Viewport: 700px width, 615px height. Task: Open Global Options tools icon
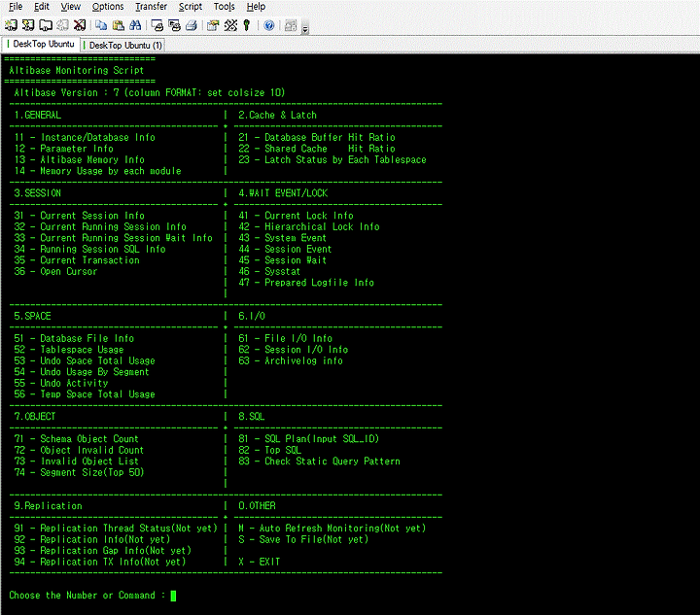click(230, 25)
